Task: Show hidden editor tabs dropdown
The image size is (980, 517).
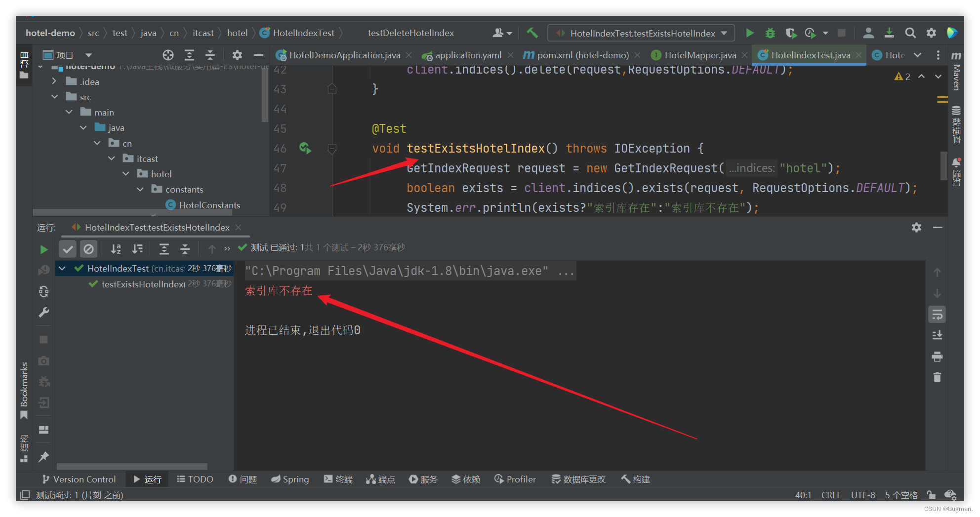Action: [917, 55]
